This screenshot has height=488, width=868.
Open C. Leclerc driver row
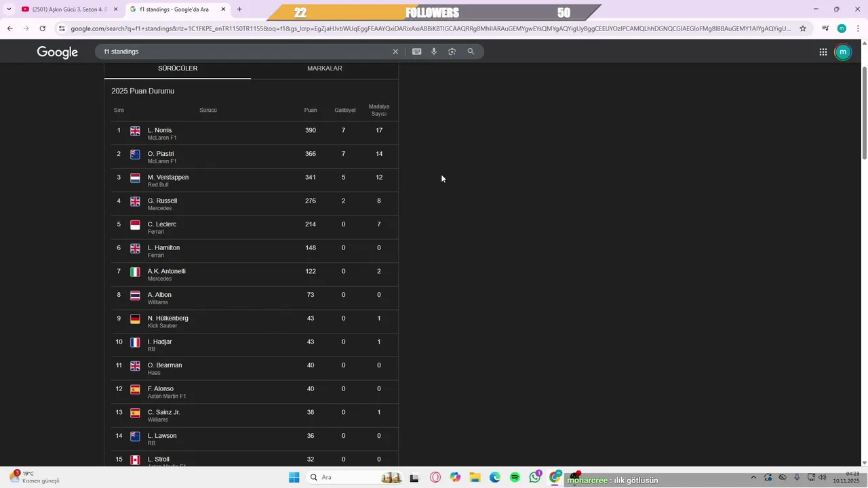coord(254,227)
